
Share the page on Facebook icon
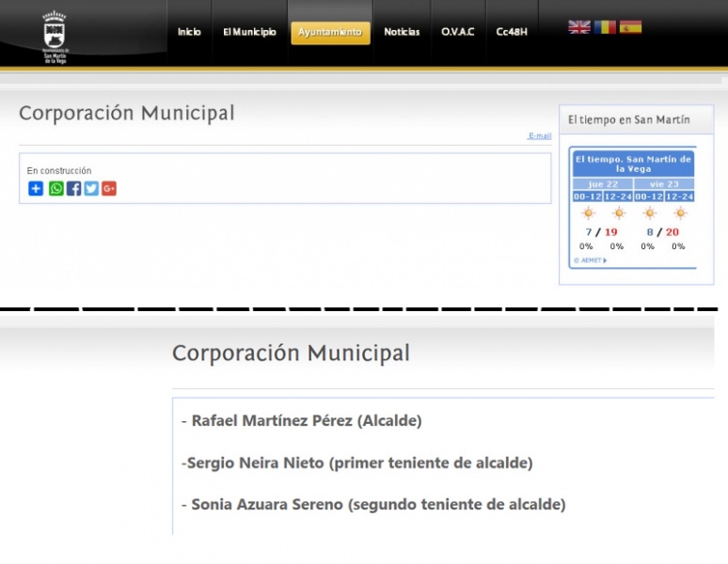click(73, 189)
